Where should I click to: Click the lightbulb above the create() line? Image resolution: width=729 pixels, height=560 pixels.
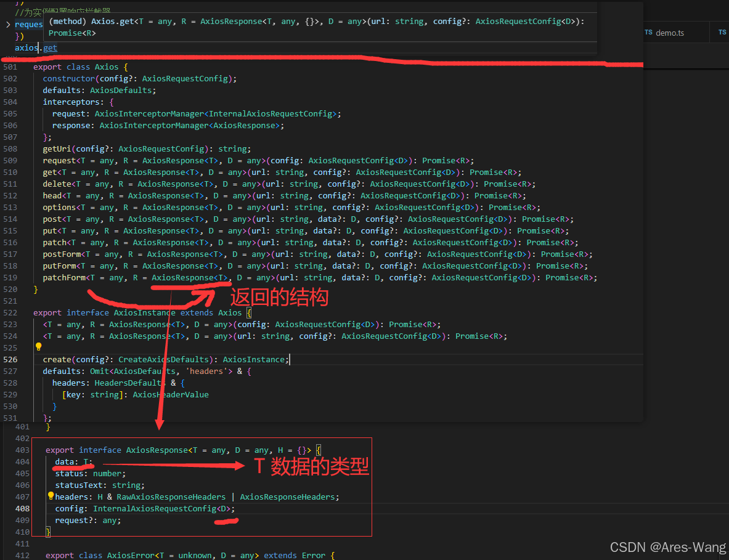39,347
